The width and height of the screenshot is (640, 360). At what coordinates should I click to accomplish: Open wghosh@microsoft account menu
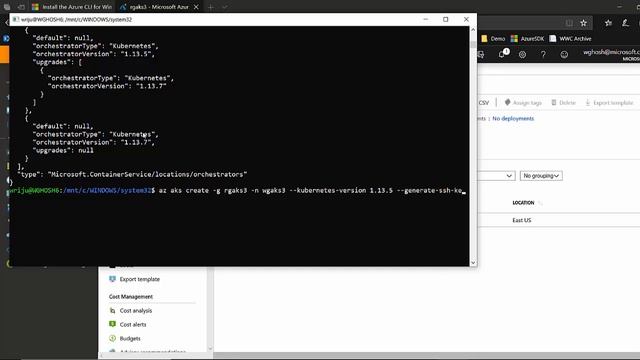pos(611,55)
